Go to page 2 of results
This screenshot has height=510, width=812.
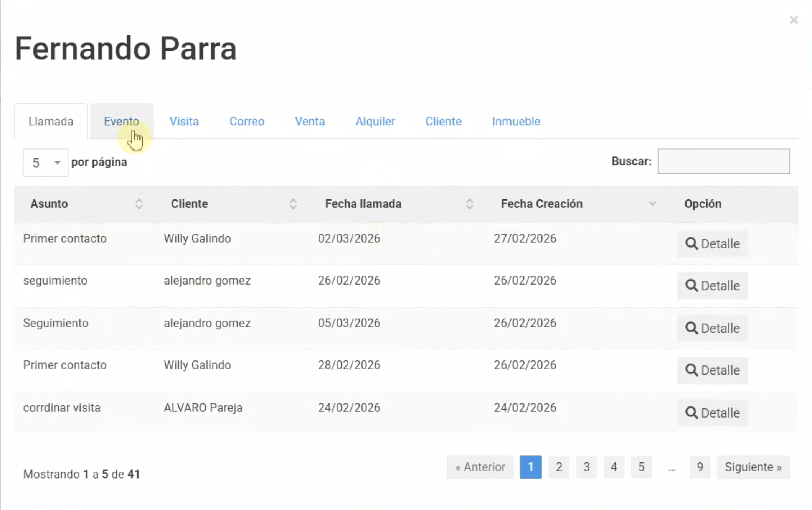pos(559,467)
